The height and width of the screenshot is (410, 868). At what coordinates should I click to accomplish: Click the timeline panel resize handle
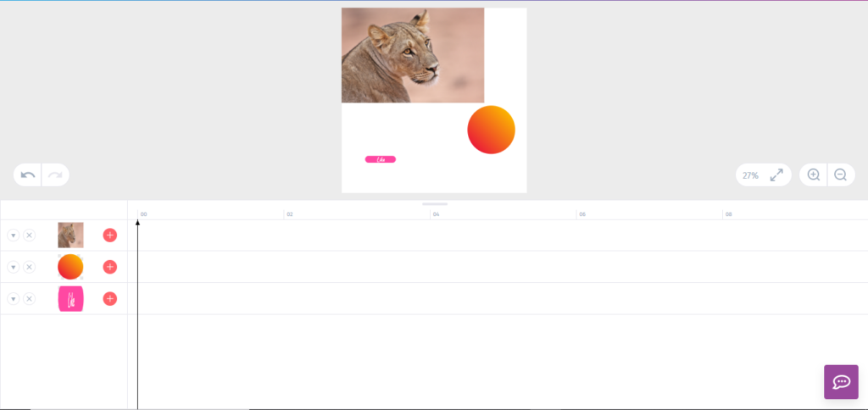coord(435,204)
